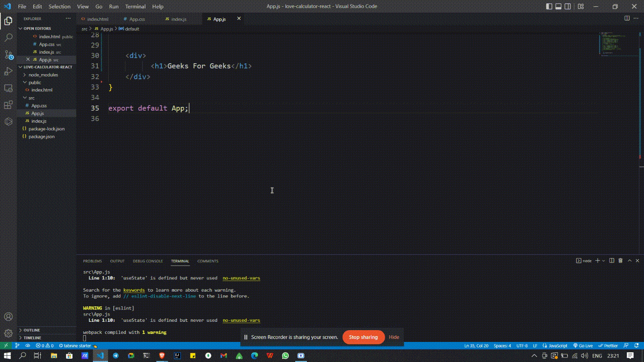Click the tabnine starter status item
Image resolution: width=644 pixels, height=362 pixels.
[x=78, y=346]
